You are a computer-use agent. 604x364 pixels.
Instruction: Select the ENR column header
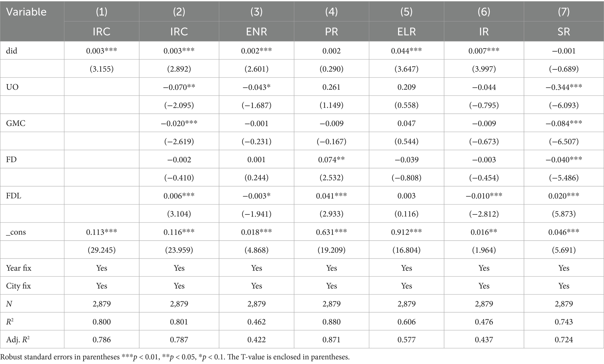point(256,32)
